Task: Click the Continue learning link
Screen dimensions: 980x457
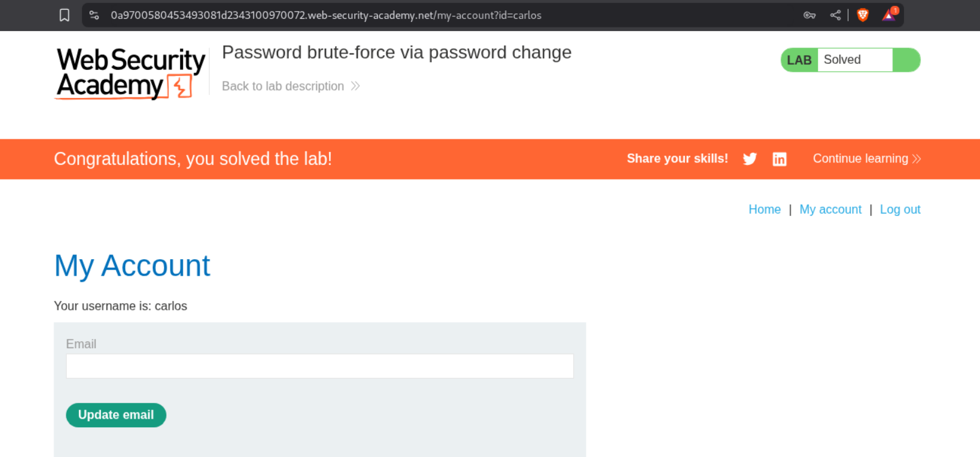Action: (860, 159)
